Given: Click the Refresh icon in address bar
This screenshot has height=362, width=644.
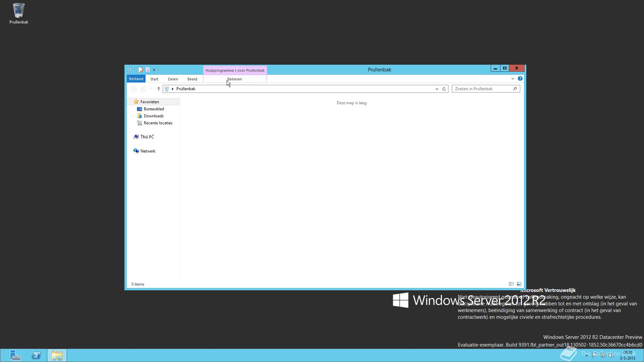Looking at the screenshot, I should [444, 89].
